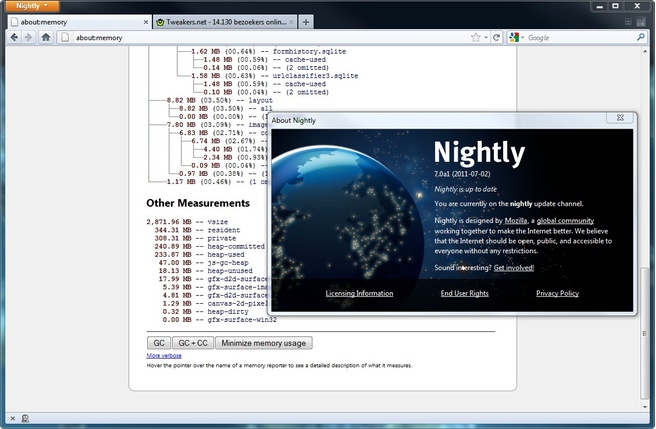
Task: Click Minimize memory usage button
Action: [x=264, y=343]
